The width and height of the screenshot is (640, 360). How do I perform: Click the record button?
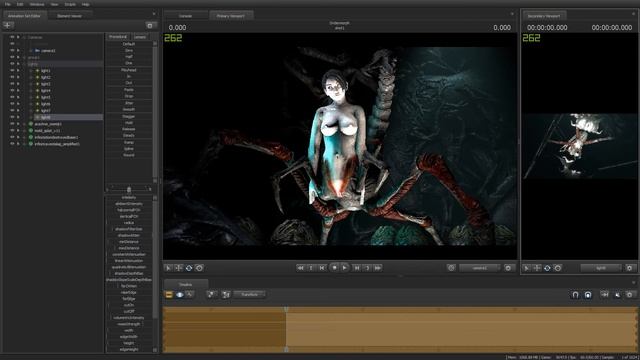tap(335, 268)
